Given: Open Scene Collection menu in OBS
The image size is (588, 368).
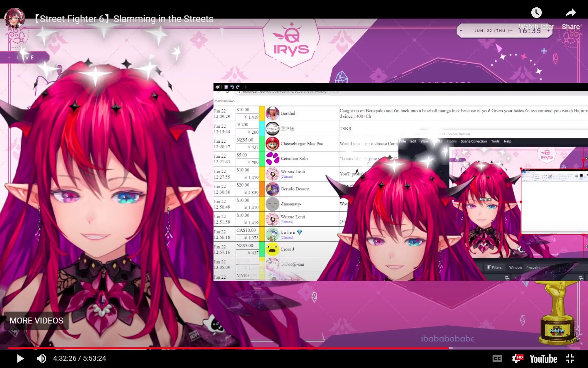Looking at the screenshot, I should pos(474,141).
